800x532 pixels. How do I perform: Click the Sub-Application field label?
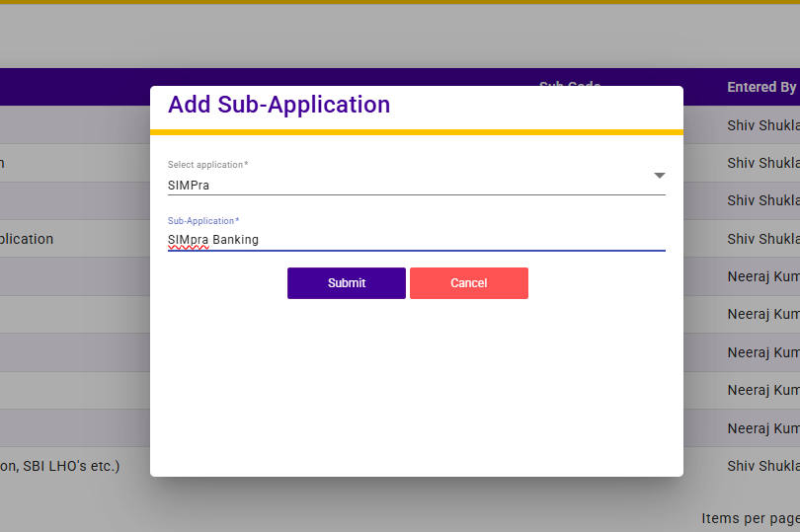pos(203,221)
